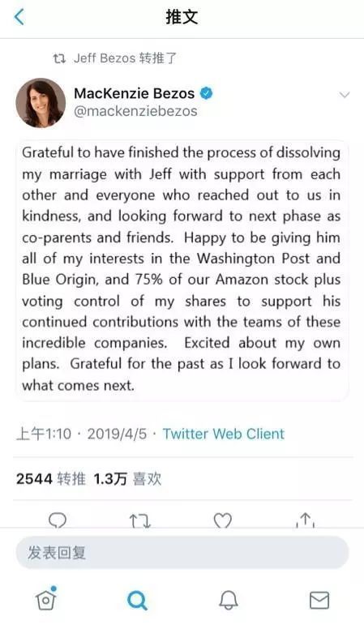Open the Search tab magnifier icon
This screenshot has width=364, height=625.
(137, 601)
